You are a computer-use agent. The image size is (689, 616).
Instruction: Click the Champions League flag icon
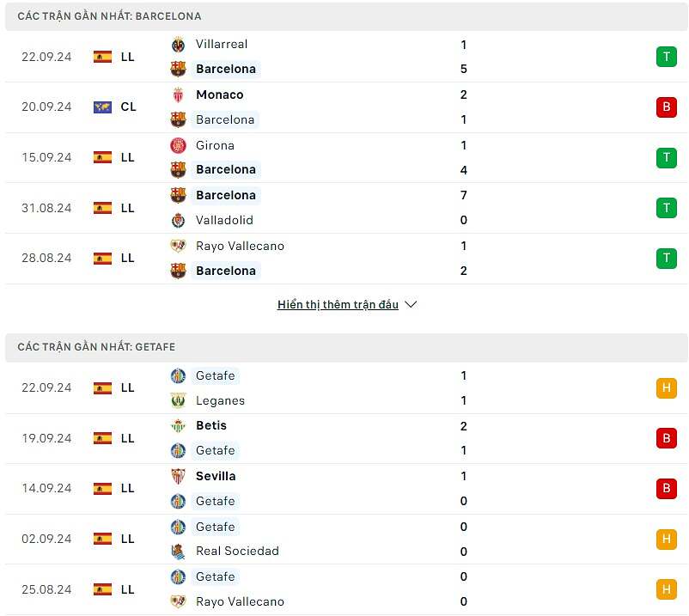click(102, 107)
